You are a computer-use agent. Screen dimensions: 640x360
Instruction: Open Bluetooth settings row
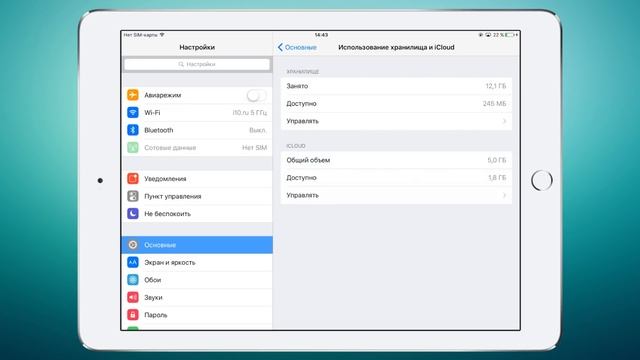pos(197,130)
